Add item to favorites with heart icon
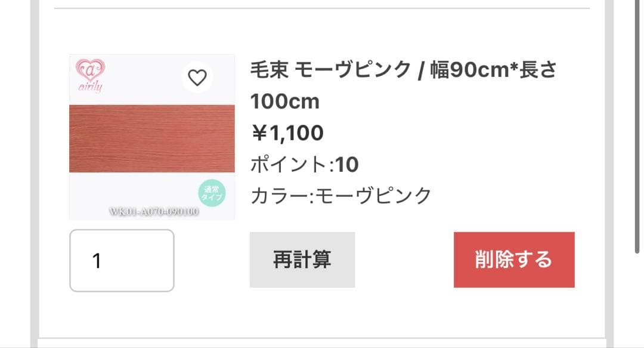Viewport: 644px width, 348px height. pyautogui.click(x=197, y=78)
